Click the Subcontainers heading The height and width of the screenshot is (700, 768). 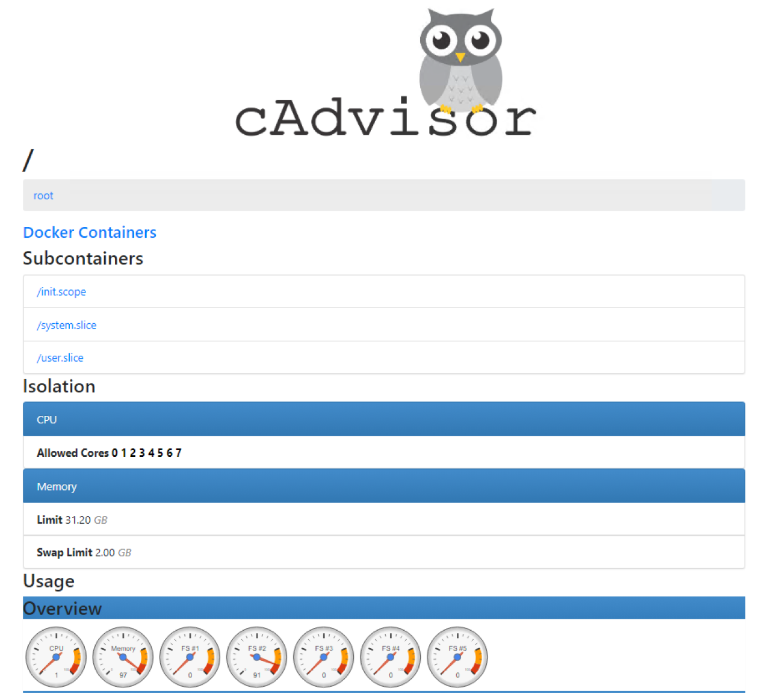pyautogui.click(x=83, y=258)
